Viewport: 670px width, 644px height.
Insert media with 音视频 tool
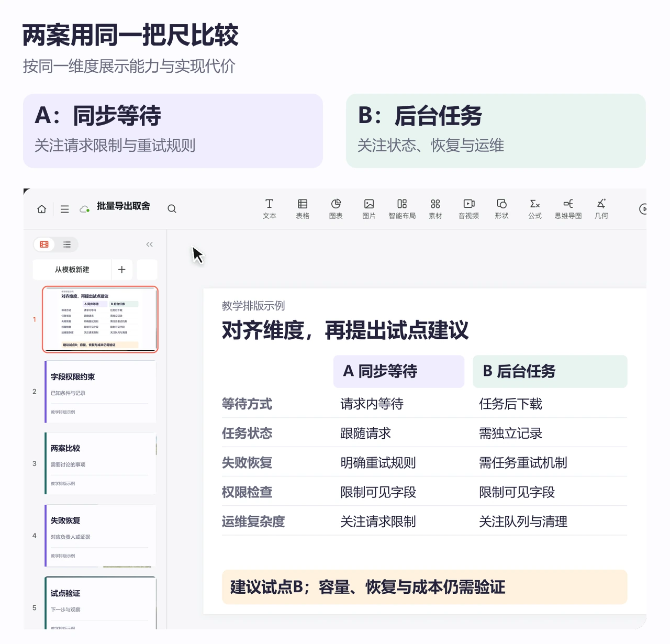tap(468, 209)
